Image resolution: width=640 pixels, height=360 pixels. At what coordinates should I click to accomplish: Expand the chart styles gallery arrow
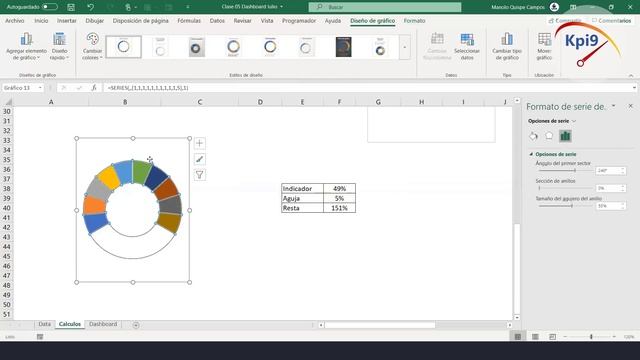405,47
